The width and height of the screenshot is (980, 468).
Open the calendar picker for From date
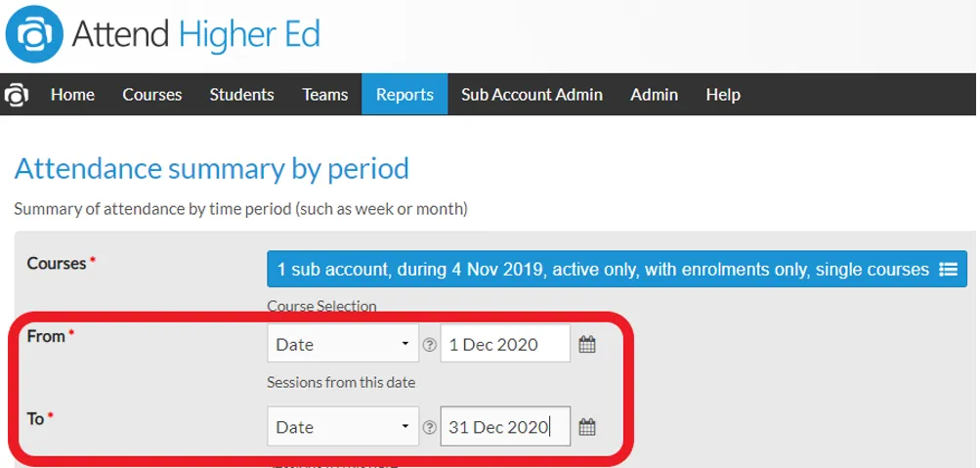586,344
